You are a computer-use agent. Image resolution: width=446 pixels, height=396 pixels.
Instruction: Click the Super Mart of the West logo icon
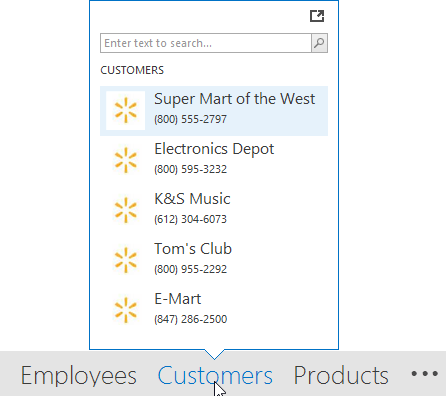coord(126,110)
